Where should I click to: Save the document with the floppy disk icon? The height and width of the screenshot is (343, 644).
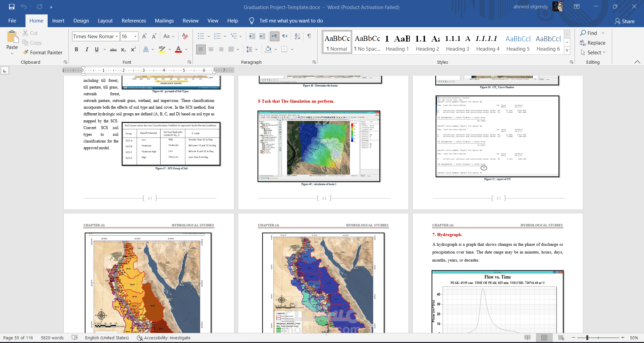point(12,7)
